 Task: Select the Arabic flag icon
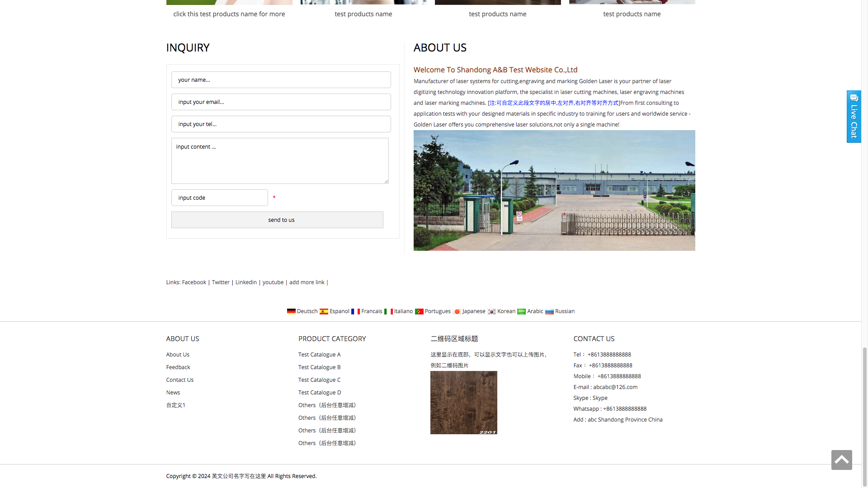coord(522,311)
